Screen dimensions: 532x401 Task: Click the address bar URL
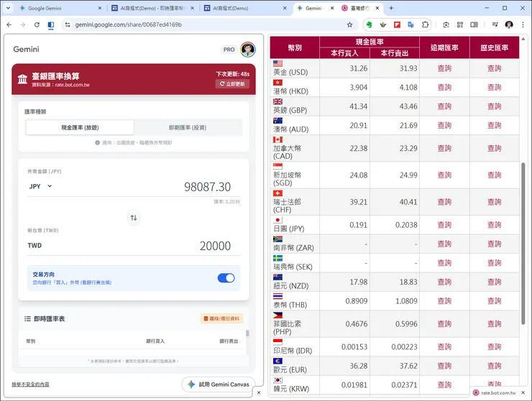coord(128,24)
